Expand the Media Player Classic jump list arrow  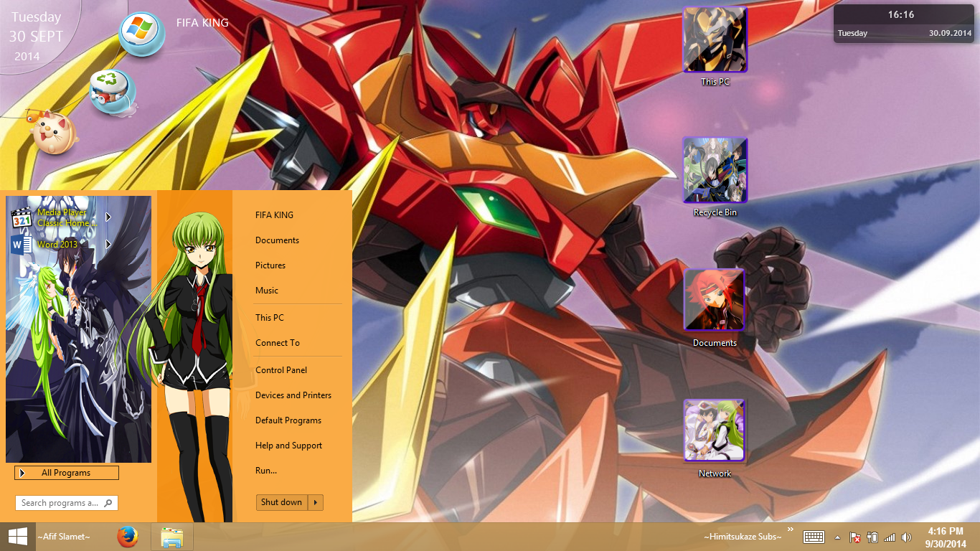(x=108, y=217)
